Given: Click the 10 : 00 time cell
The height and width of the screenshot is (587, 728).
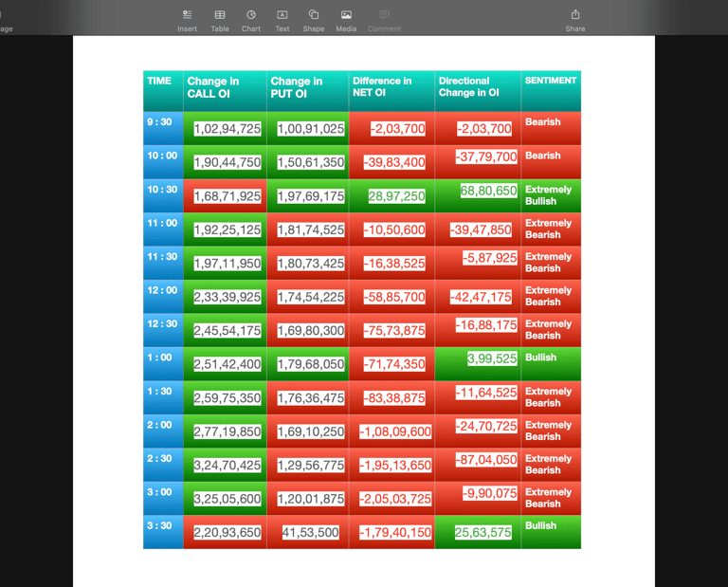Looking at the screenshot, I should coord(163,162).
